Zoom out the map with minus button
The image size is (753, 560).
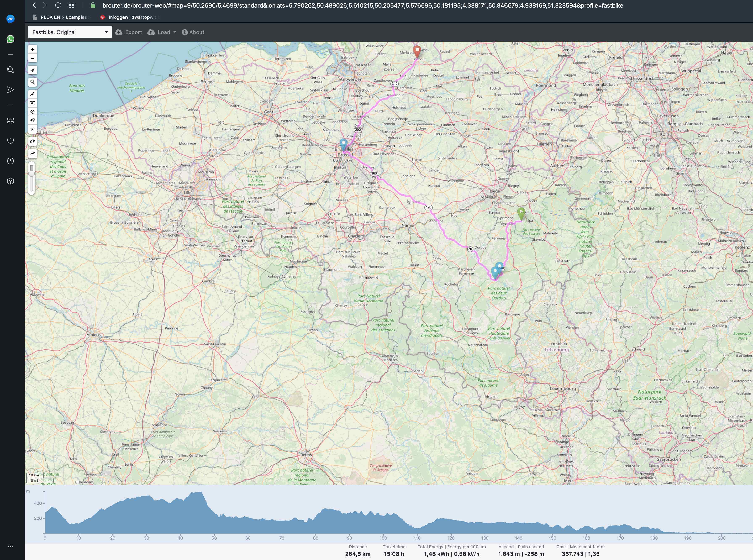coord(33,58)
